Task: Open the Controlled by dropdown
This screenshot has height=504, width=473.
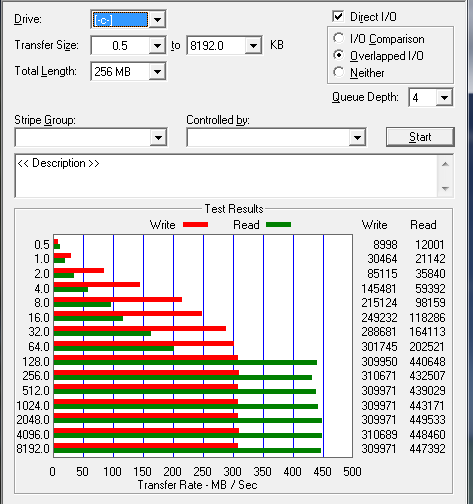Action: pos(357,137)
